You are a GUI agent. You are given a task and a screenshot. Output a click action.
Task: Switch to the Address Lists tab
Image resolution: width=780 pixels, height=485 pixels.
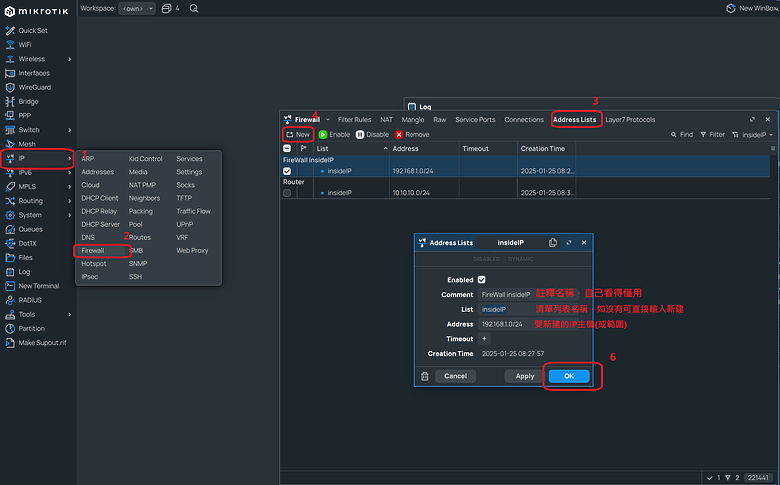(x=575, y=120)
